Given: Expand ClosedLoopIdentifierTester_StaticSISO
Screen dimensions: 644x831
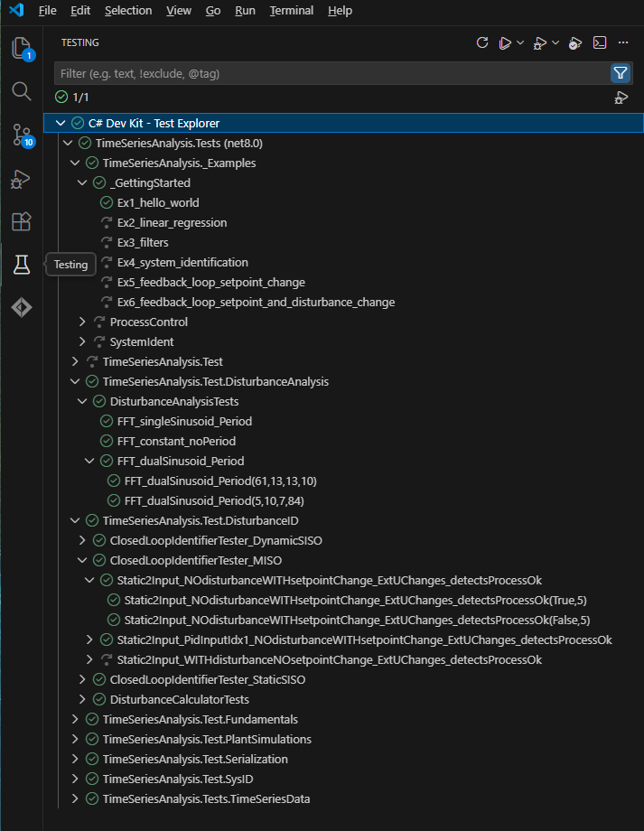Looking at the screenshot, I should tap(82, 680).
